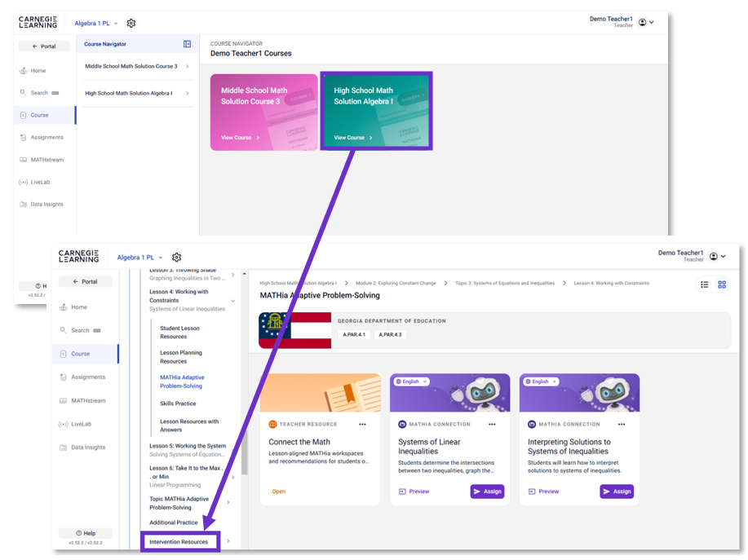
Task: Click MATHstream icon in back window sidebar
Action: click(23, 160)
